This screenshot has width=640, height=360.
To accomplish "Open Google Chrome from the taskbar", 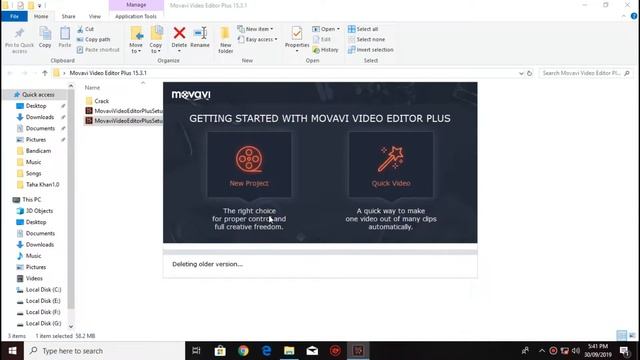I will pos(243,351).
